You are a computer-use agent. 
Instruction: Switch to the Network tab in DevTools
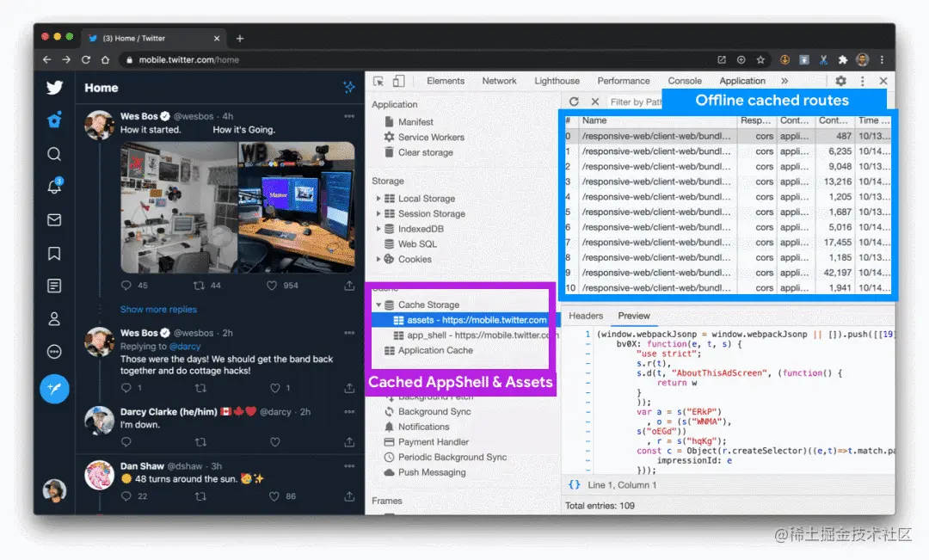pos(499,81)
